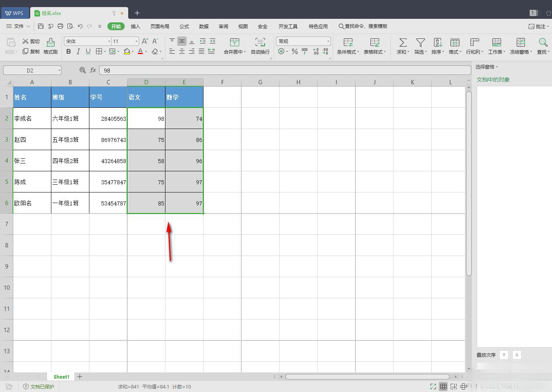Expand the Name Box D2 dropdown
The width and height of the screenshot is (552, 392).
tap(59, 71)
